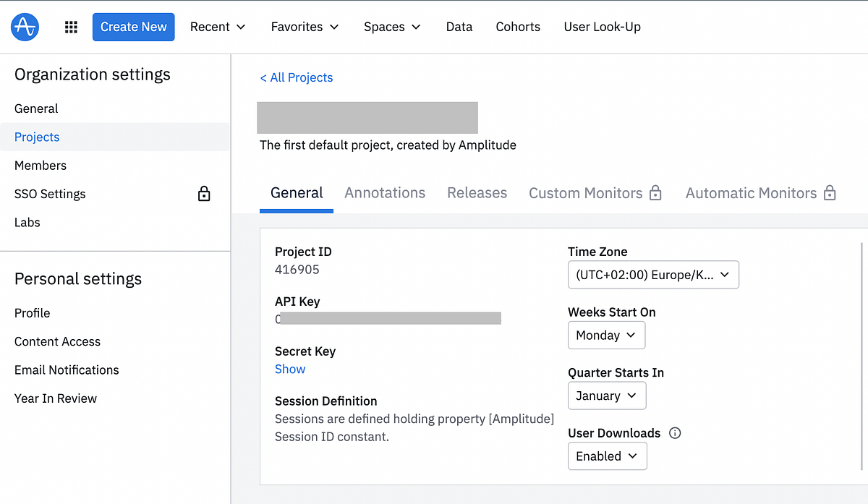Click the Create New button
This screenshot has width=868, height=504.
click(x=133, y=26)
